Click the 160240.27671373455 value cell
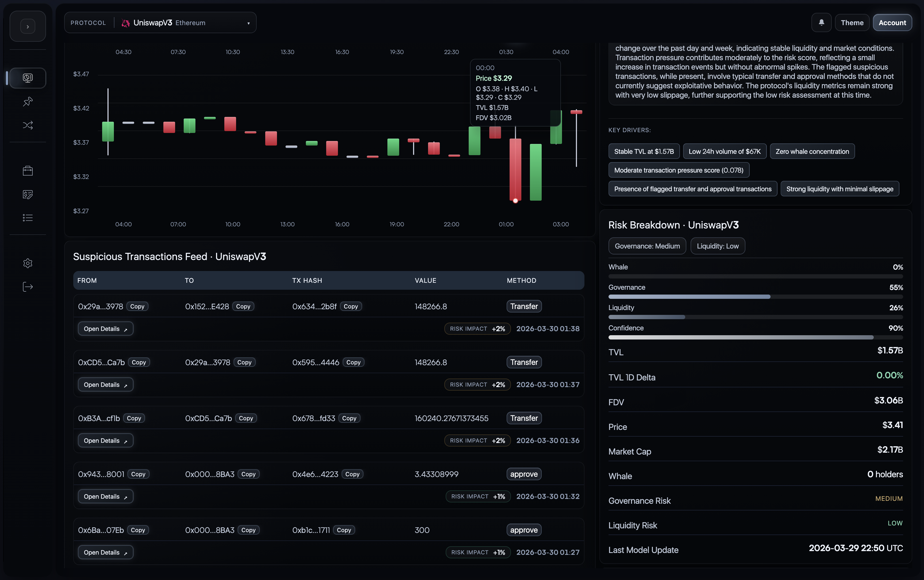Viewport: 924px width, 580px height. [x=452, y=418]
